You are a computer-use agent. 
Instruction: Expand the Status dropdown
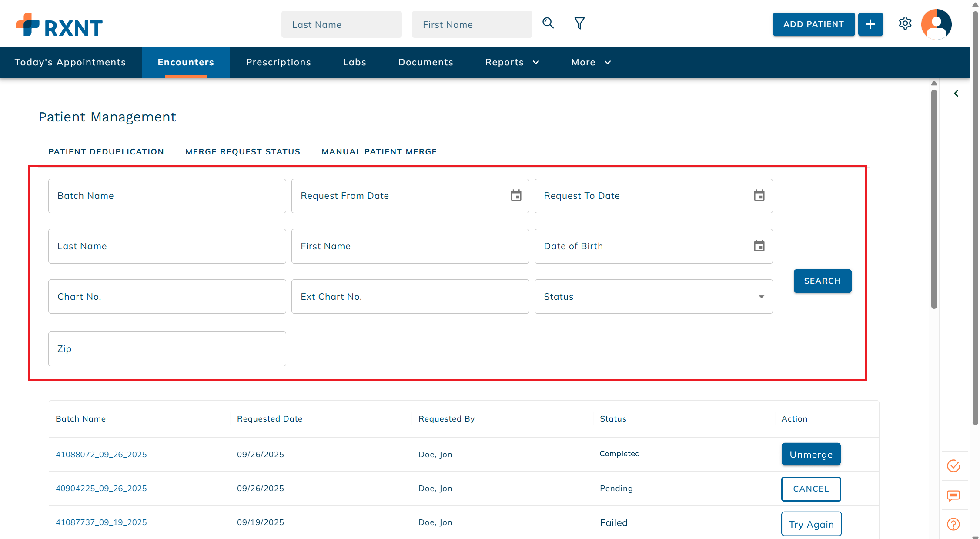[653, 297]
